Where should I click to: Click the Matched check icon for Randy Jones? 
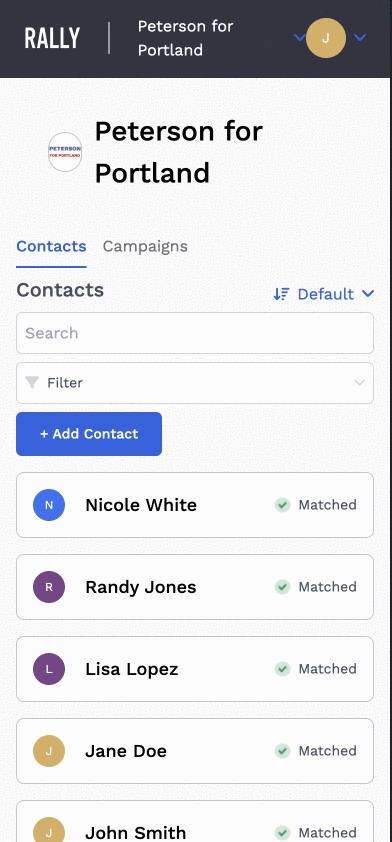tap(282, 587)
